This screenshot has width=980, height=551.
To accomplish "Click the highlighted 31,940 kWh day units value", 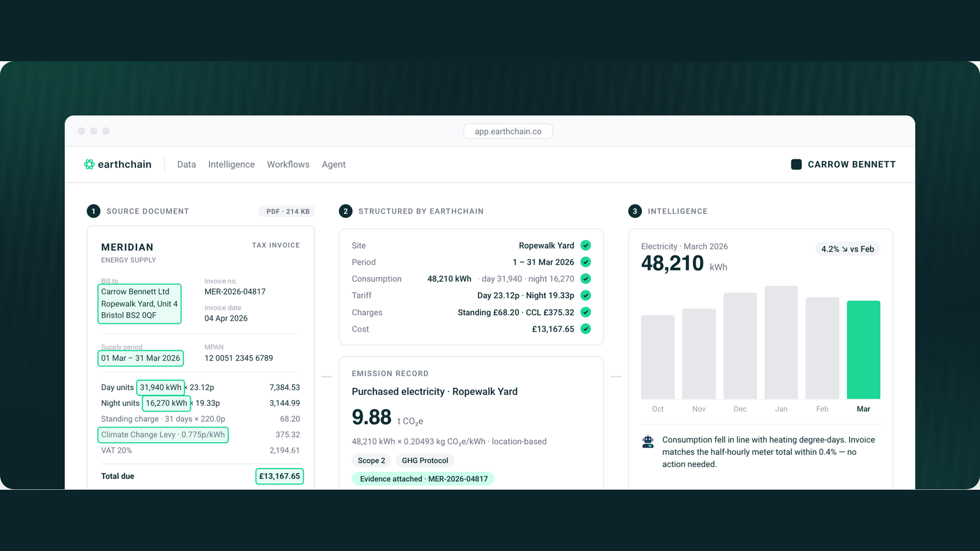I will click(x=160, y=388).
